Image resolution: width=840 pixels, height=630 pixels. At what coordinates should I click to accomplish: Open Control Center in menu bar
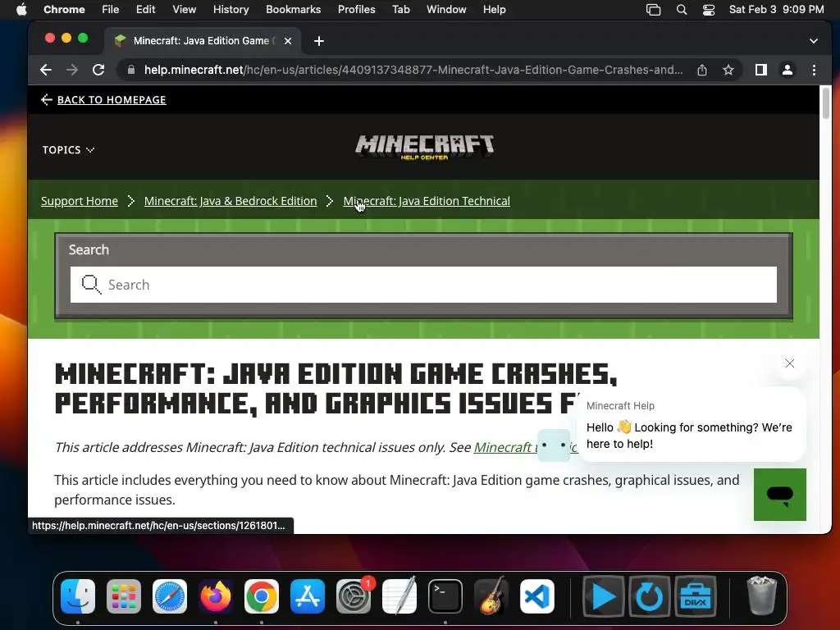pyautogui.click(x=709, y=10)
